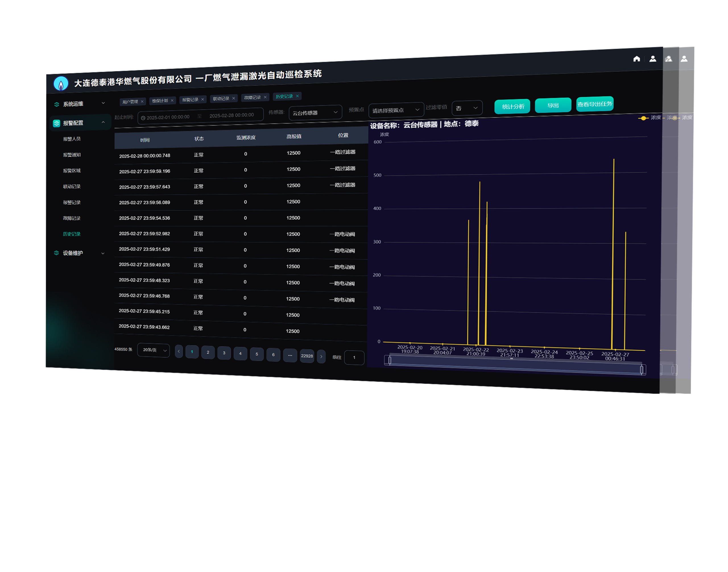Click the user icon beside home icon
This screenshot has width=728, height=572.
653,59
